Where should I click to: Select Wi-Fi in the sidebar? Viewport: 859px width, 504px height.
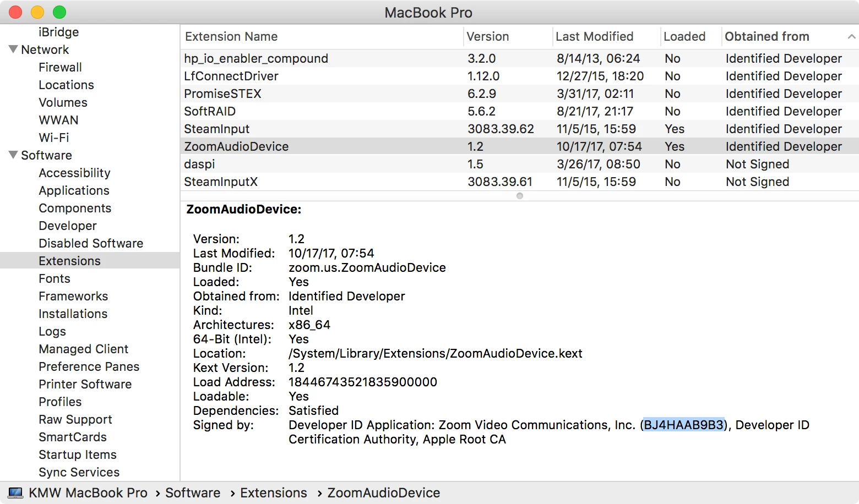point(54,138)
